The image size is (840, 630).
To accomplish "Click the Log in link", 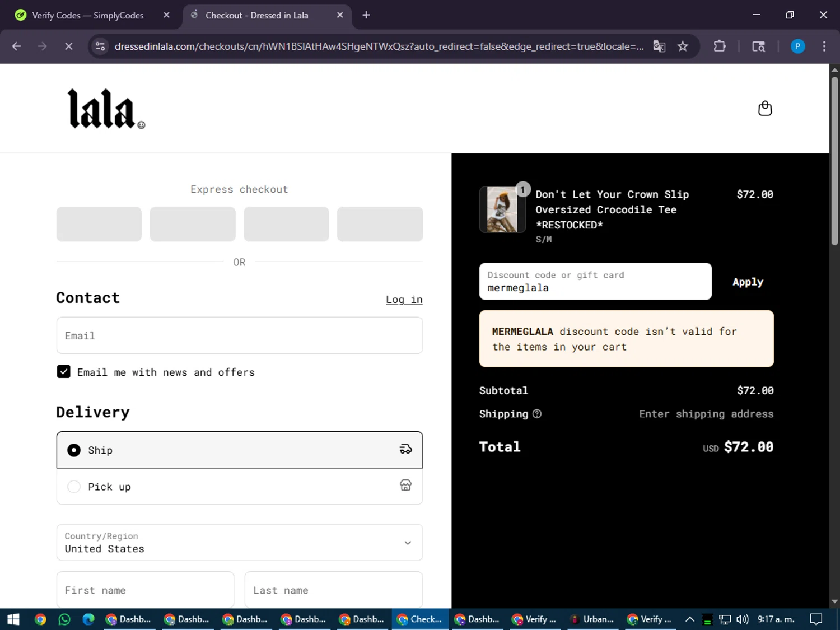I will coord(404,300).
